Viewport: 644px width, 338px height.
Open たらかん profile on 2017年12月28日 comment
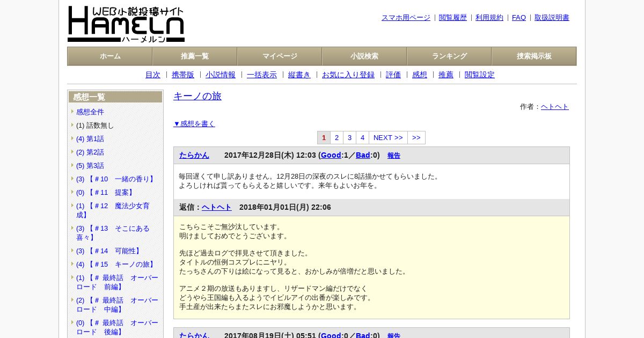click(x=194, y=155)
